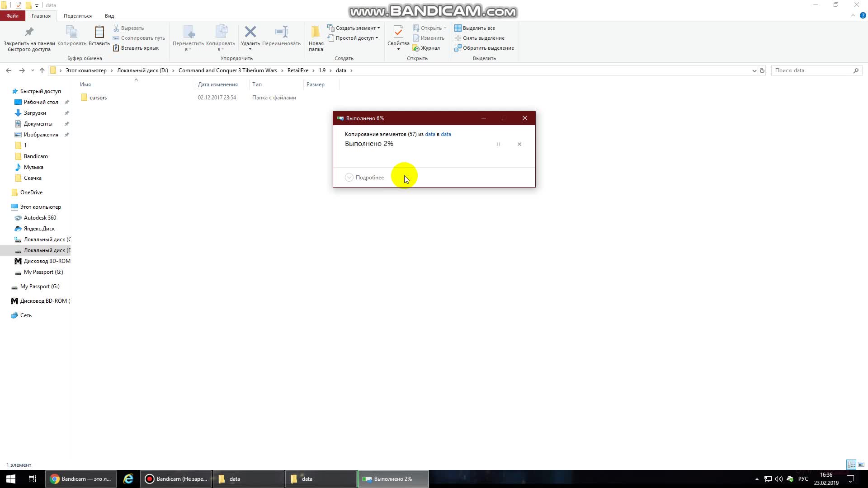This screenshot has width=868, height=488.
Task: Click the RetailExe breadcrumb segment
Action: (297, 70)
